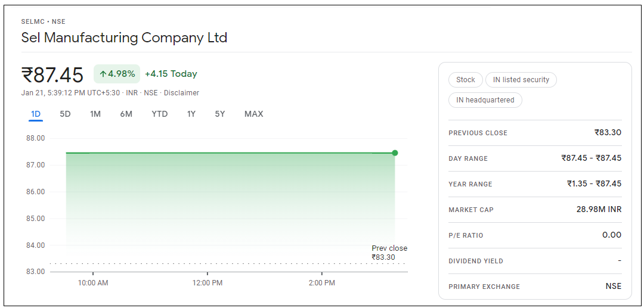This screenshot has height=308, width=644.
Task: Click the 12:00 PM axis label
Action: coord(208,283)
